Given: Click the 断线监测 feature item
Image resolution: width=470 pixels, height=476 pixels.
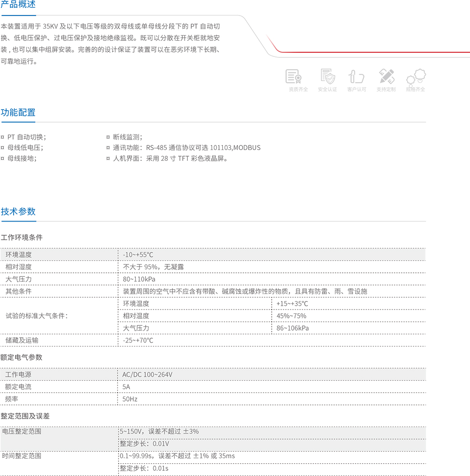Looking at the screenshot, I should tap(126, 137).
